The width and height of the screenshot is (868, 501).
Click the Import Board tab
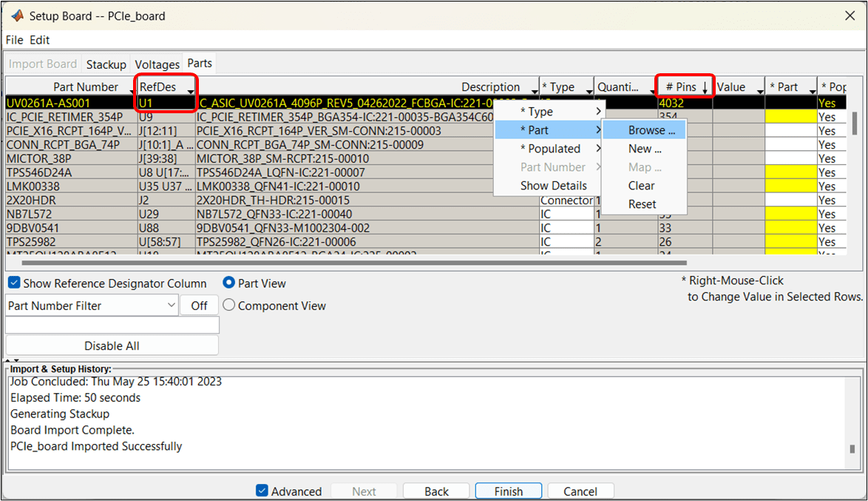[x=43, y=64]
